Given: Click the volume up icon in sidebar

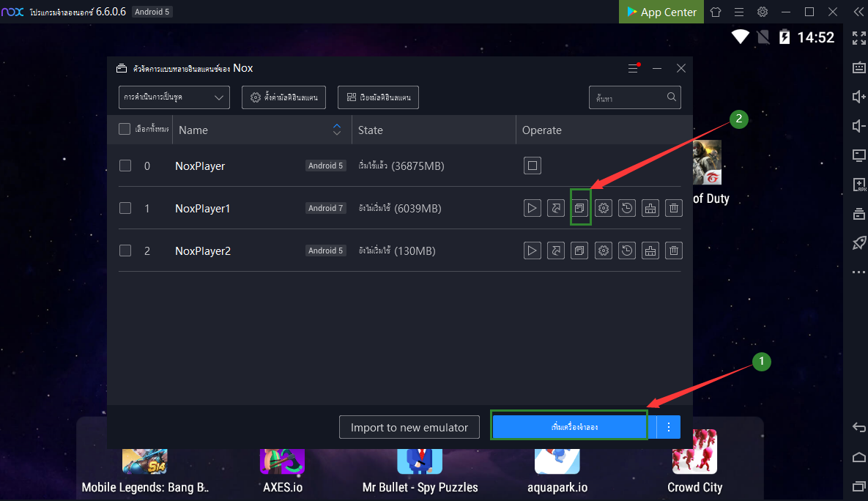Looking at the screenshot, I should (x=859, y=97).
